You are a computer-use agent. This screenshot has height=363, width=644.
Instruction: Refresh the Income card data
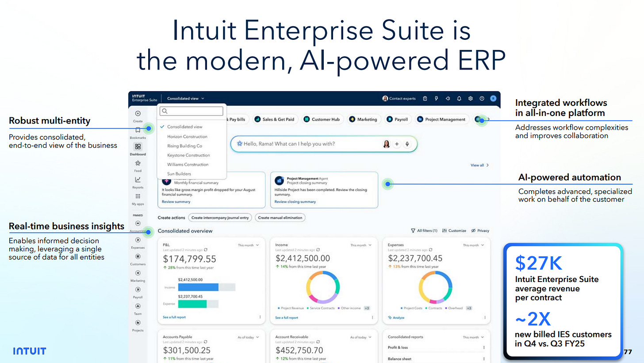[318, 250]
